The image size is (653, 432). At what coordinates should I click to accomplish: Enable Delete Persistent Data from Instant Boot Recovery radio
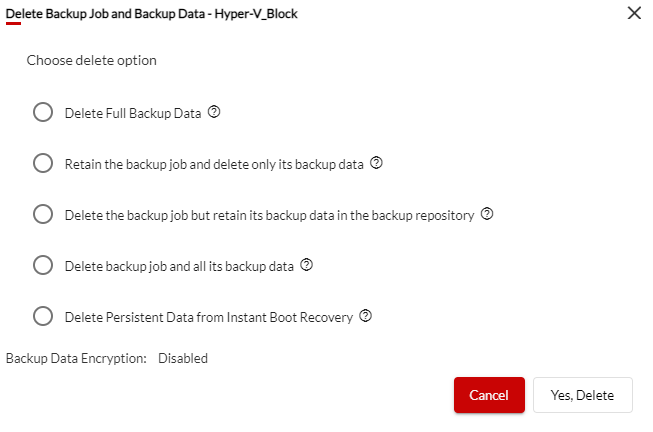click(43, 316)
